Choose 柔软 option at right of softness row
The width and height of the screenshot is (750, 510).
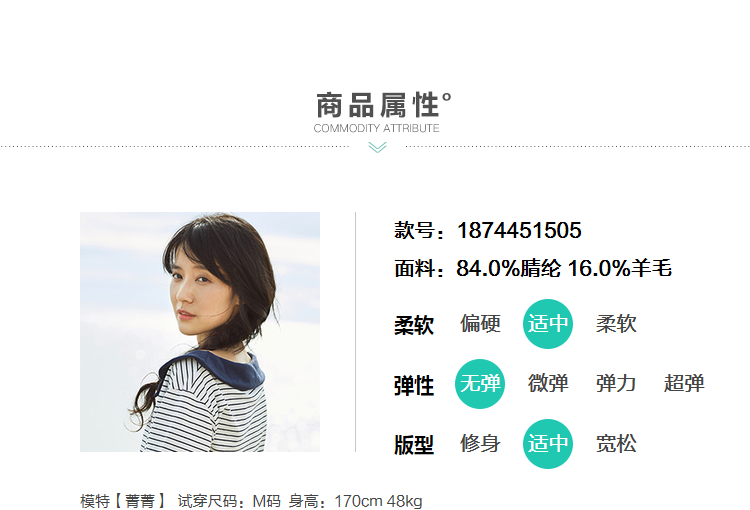pyautogui.click(x=616, y=324)
